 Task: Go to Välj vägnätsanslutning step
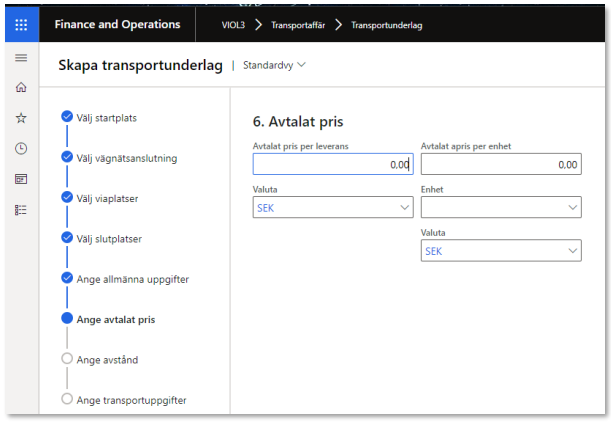(128, 158)
